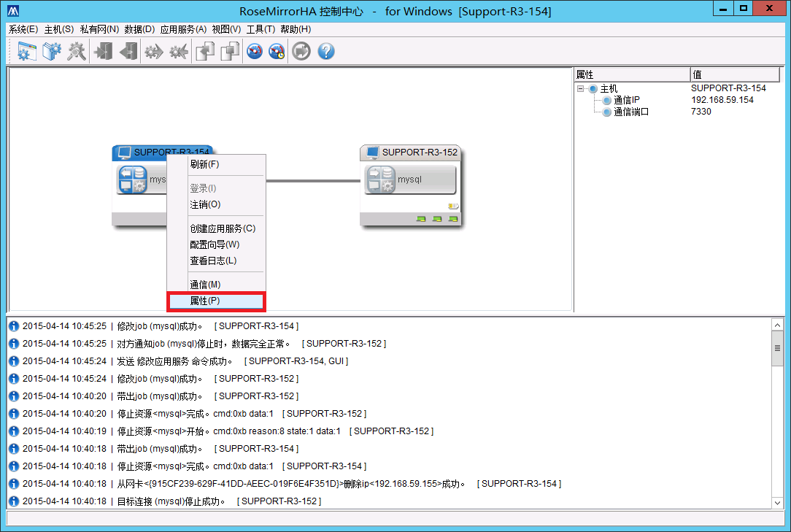Screen dimensions: 791x532
Task: Click the mysql service icon on SUPPORT-R3-152
Action: tap(380, 180)
